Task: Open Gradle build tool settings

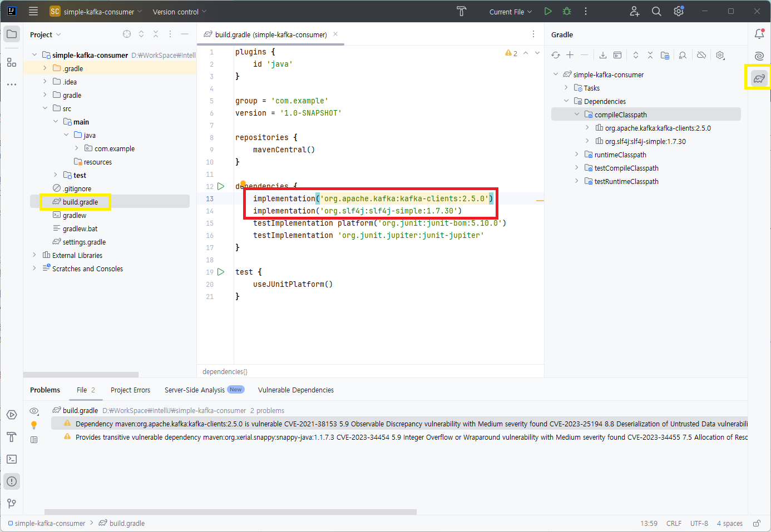Action: coord(720,55)
